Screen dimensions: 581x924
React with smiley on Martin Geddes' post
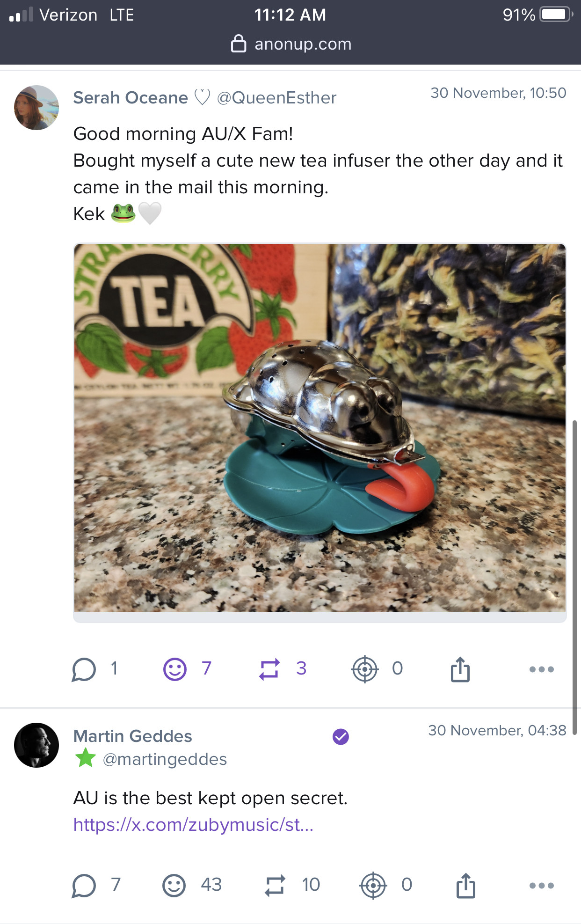tap(174, 886)
